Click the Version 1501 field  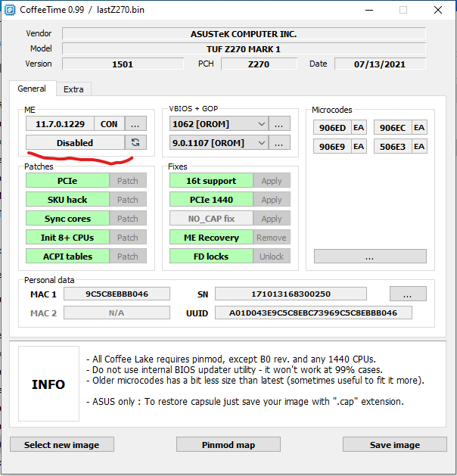123,64
